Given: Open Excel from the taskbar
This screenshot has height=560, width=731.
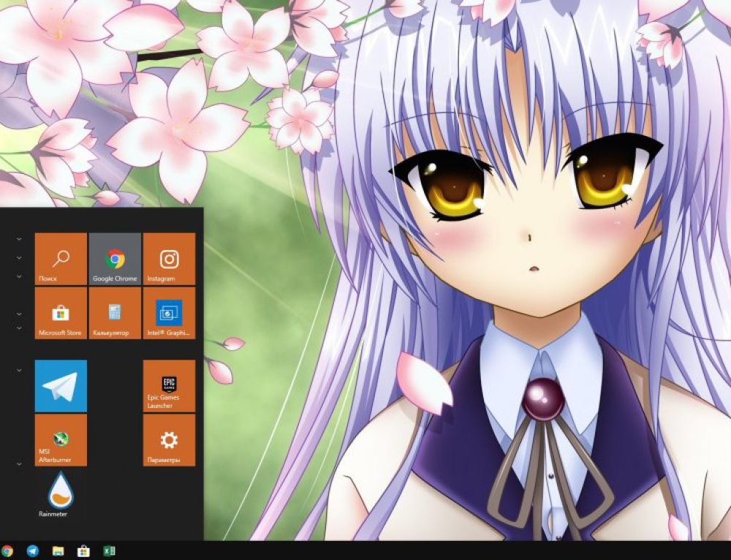Looking at the screenshot, I should click(110, 552).
